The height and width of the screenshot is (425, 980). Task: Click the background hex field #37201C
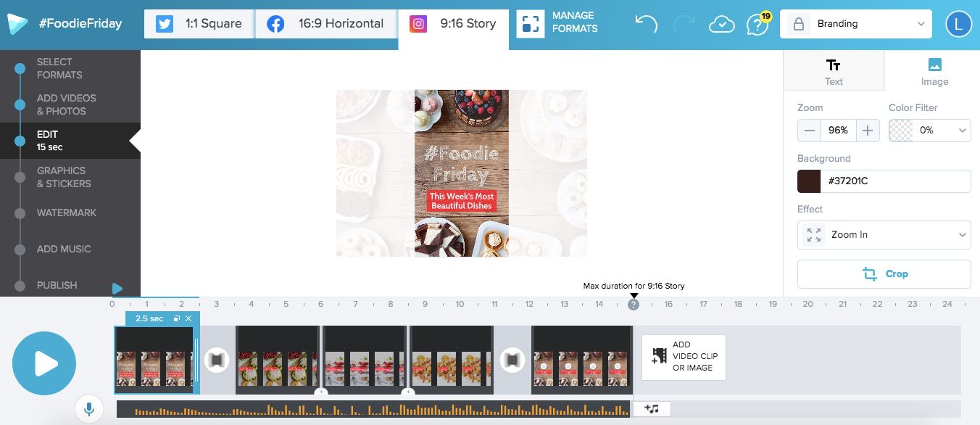click(x=896, y=181)
